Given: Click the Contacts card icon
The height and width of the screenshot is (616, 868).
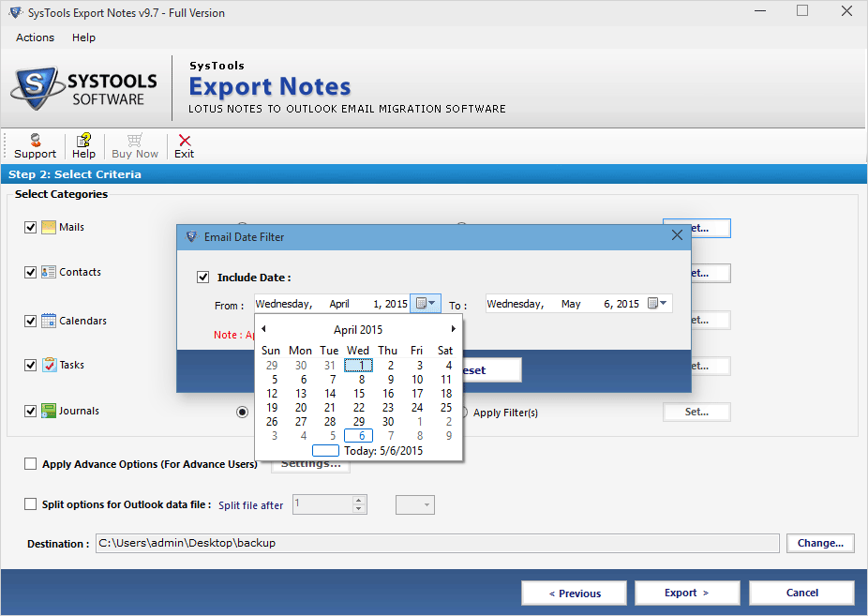Looking at the screenshot, I should pos(49,272).
